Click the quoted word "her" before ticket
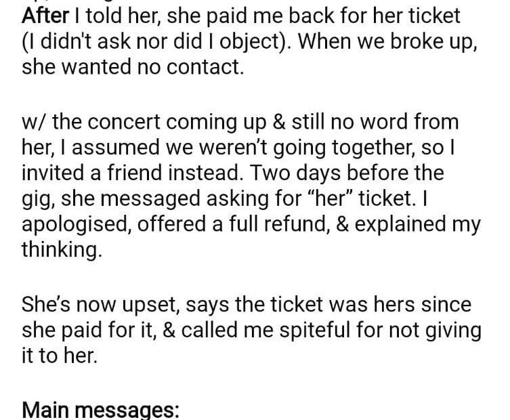Image resolution: width=510 pixels, height=420 pixels. [x=331, y=198]
